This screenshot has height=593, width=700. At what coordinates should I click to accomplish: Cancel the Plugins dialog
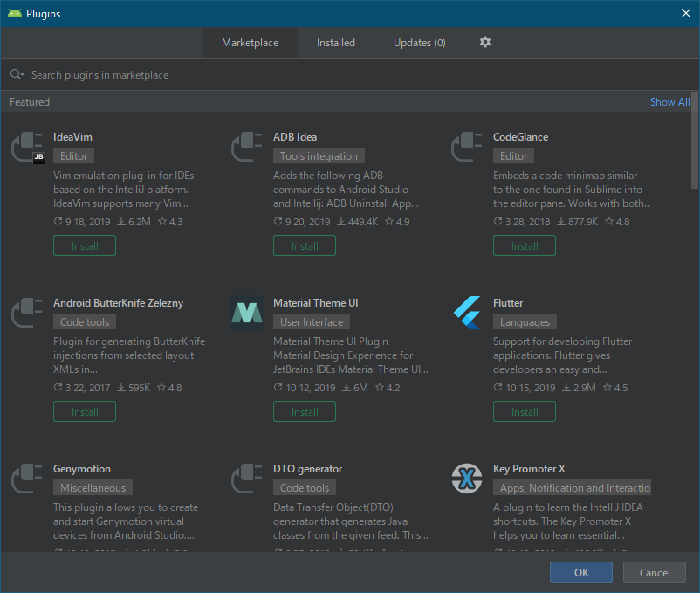(654, 572)
